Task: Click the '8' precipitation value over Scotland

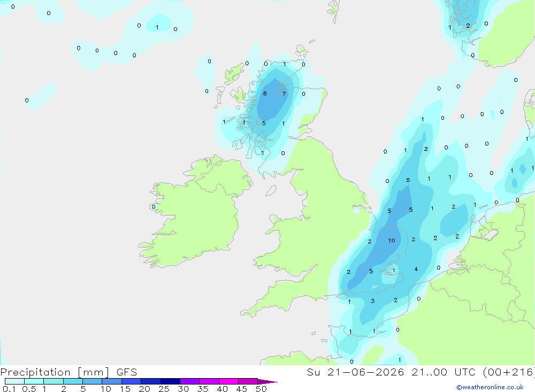Action: point(265,94)
